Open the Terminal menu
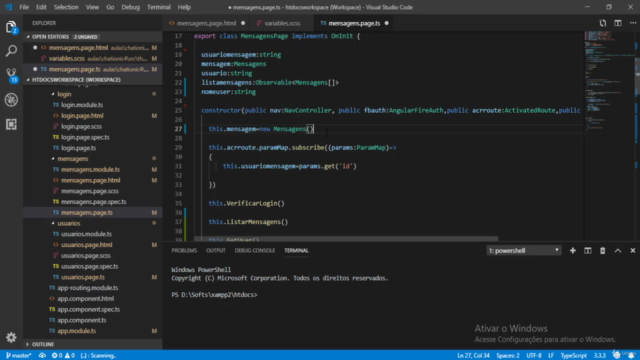 [x=159, y=7]
